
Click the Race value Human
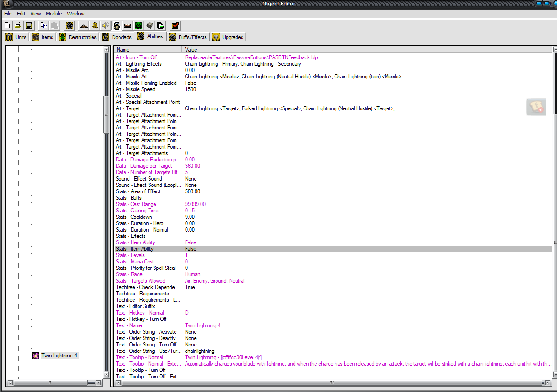[192, 274]
